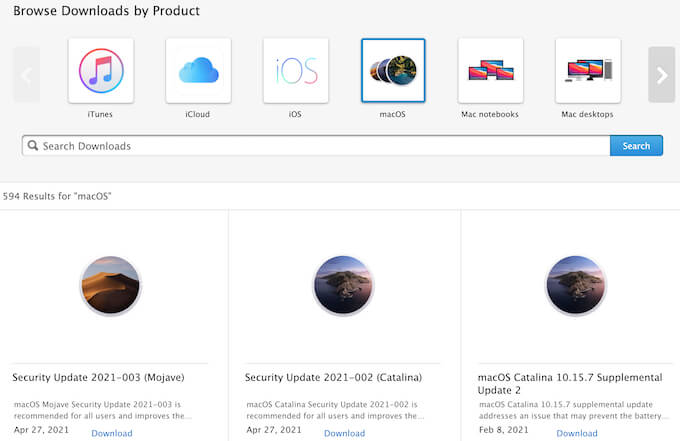The height and width of the screenshot is (441, 680).
Task: Select the macOS product tile
Action: [x=393, y=71]
